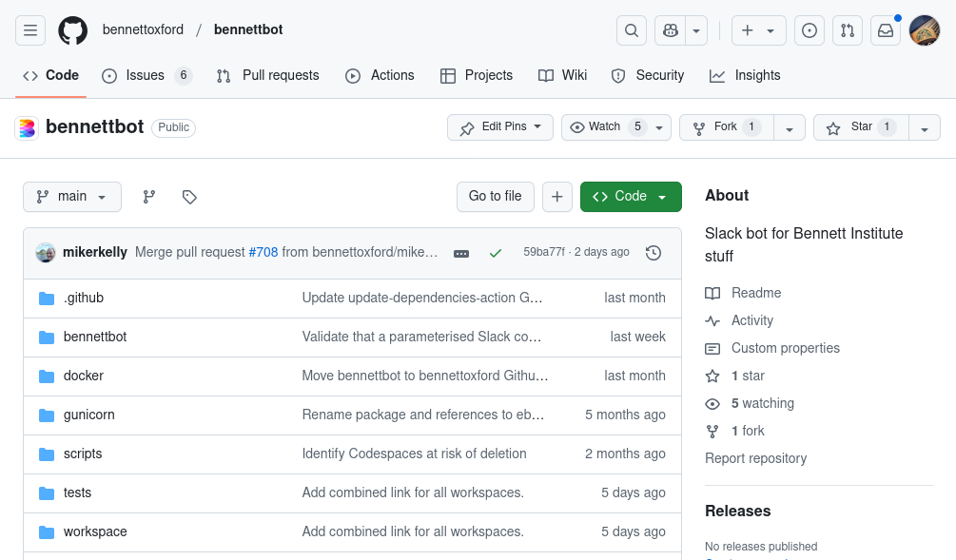The width and height of the screenshot is (956, 560).
Task: Open the workspace folder
Action: tap(95, 532)
